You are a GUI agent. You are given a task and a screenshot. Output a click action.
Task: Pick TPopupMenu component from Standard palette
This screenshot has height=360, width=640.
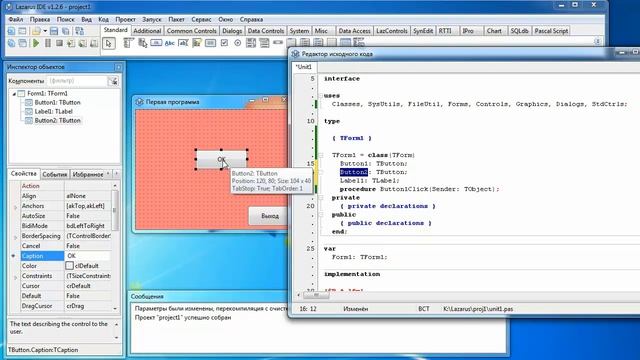click(x=142, y=42)
